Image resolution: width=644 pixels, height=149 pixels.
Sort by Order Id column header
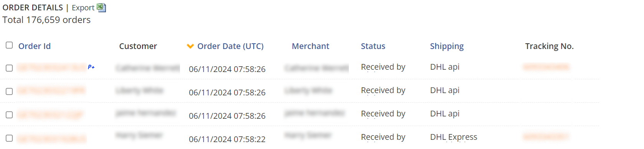[35, 46]
